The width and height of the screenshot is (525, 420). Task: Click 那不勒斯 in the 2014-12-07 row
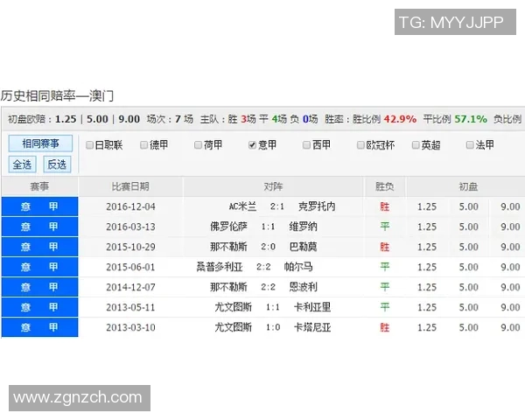228,287
